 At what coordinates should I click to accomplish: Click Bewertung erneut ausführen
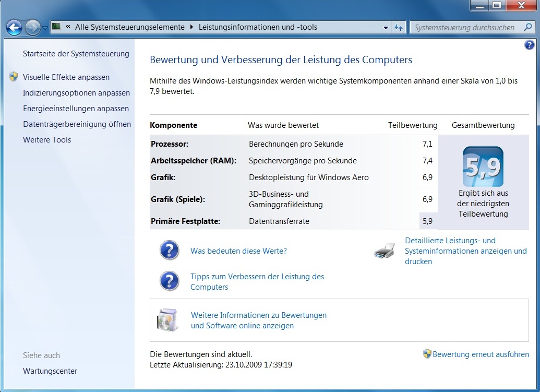pyautogui.click(x=481, y=354)
